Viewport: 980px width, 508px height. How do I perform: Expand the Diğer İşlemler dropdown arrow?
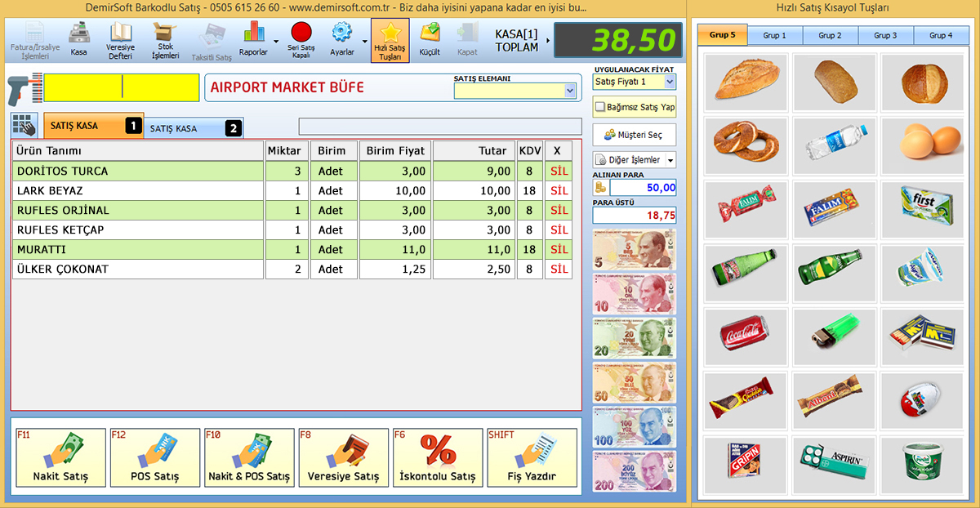tap(670, 160)
